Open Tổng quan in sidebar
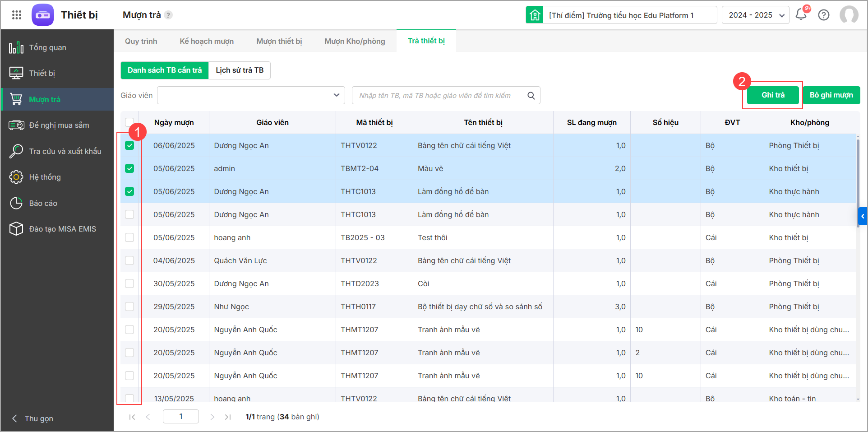 47,47
